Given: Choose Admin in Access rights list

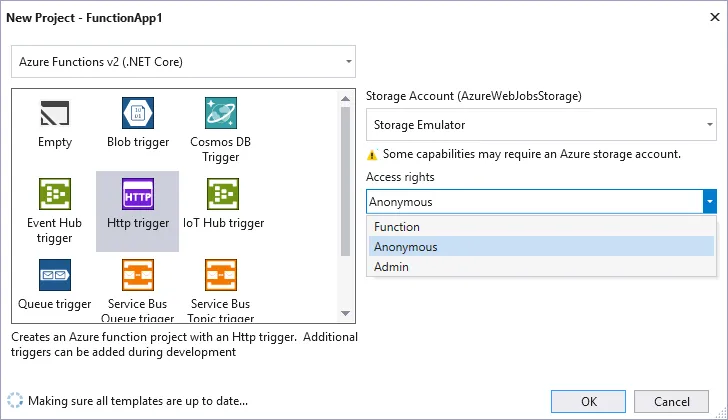Looking at the screenshot, I should pos(541,267).
